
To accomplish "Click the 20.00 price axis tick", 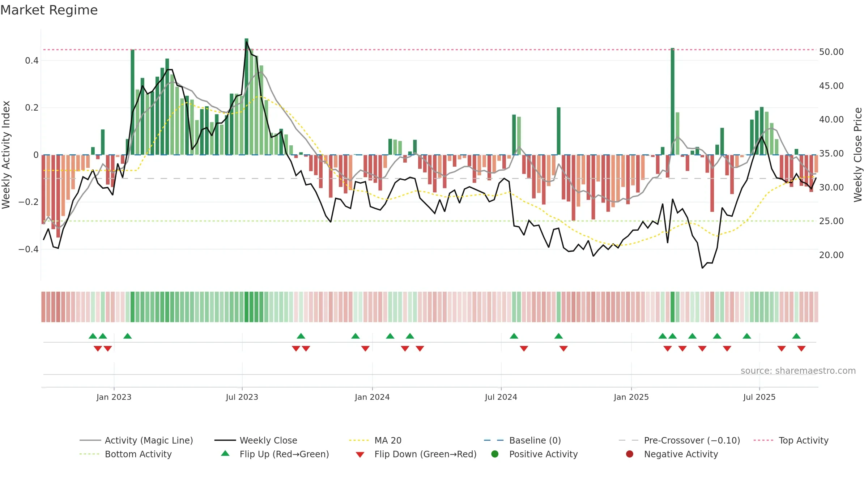I will [831, 255].
